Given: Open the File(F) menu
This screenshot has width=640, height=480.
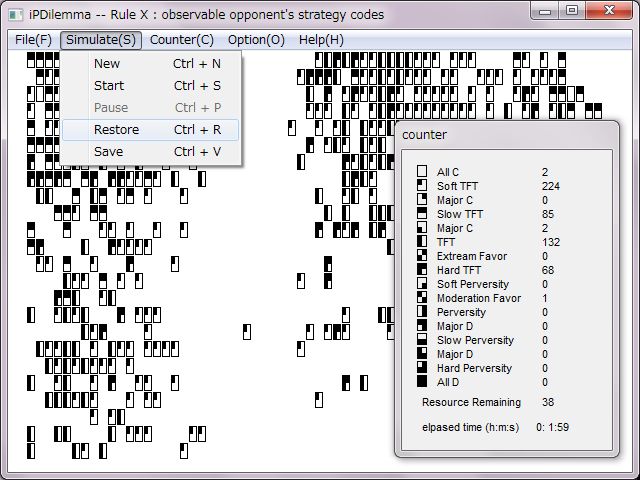Looking at the screenshot, I should point(33,40).
